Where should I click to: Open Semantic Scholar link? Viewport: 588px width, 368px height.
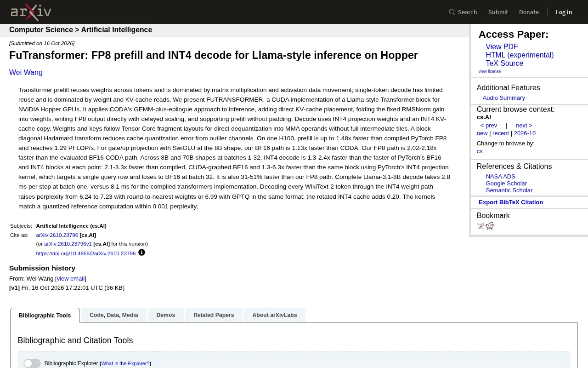[x=509, y=190]
